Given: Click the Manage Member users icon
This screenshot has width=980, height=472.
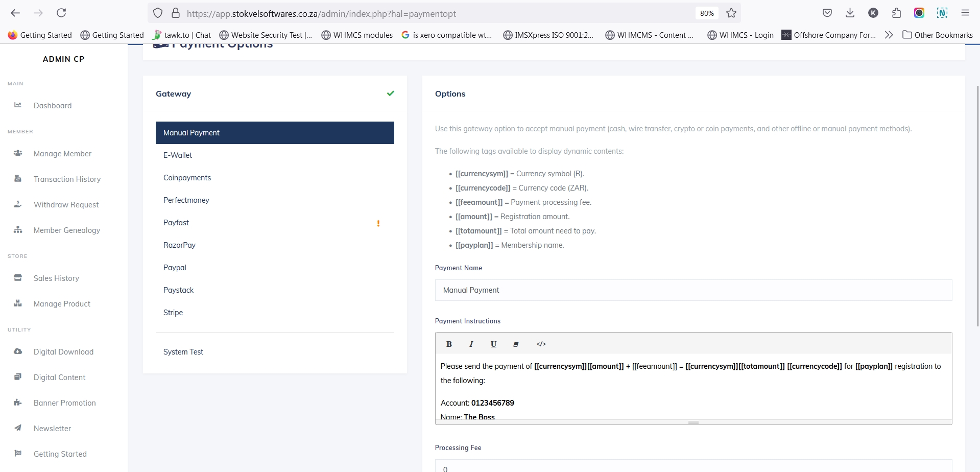Looking at the screenshot, I should tap(18, 153).
